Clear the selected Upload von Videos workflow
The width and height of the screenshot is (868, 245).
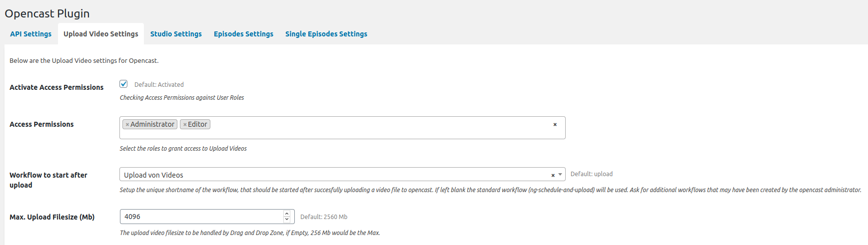[x=553, y=175]
